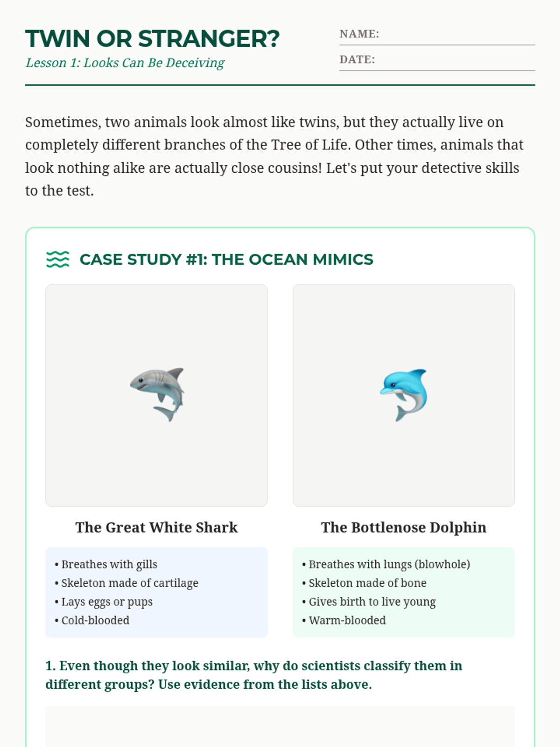Viewport: 560px width, 747px height.
Task: Click 'Warm-blooded' bullet in dolphin list
Action: 344,620
